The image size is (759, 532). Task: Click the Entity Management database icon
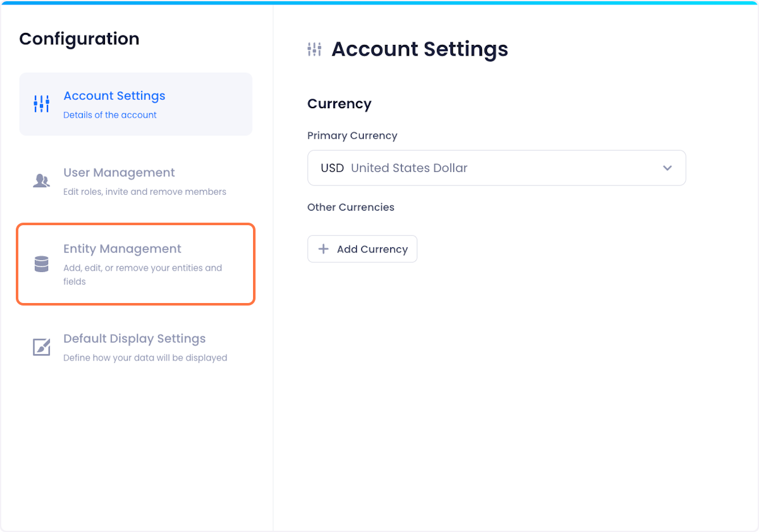[x=41, y=264]
